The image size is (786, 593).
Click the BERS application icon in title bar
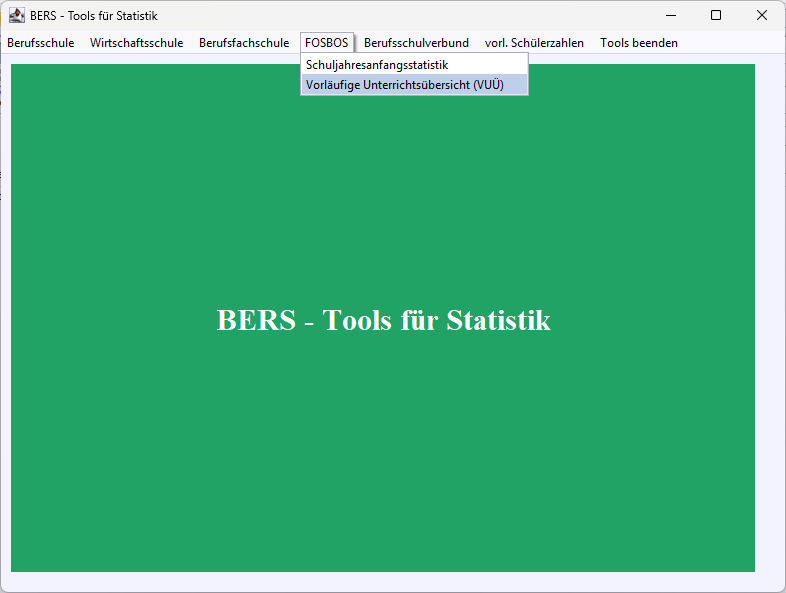(17, 15)
